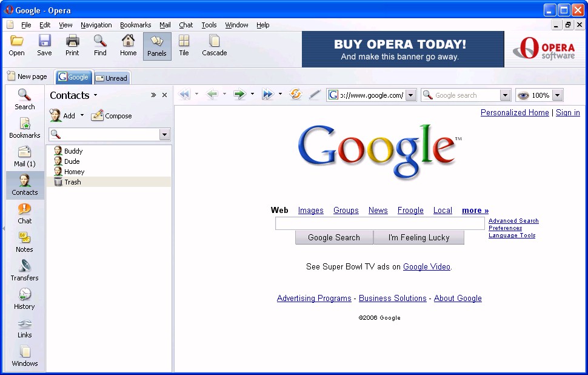Open the Navigation menu
588x375 pixels.
(x=96, y=25)
